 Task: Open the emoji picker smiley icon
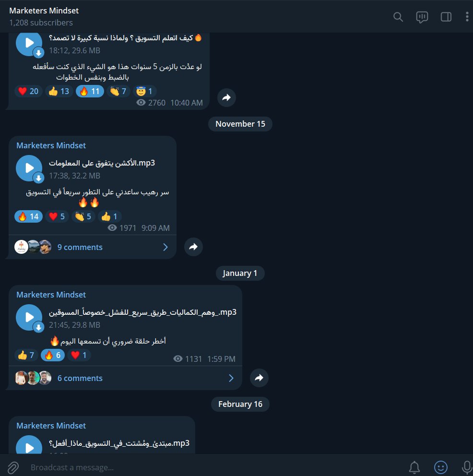pyautogui.click(x=441, y=467)
